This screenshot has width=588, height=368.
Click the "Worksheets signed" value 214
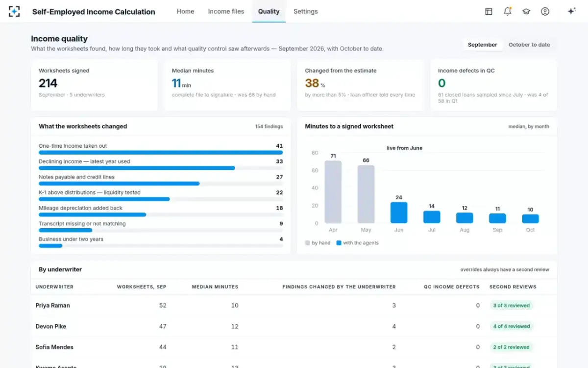pyautogui.click(x=48, y=83)
